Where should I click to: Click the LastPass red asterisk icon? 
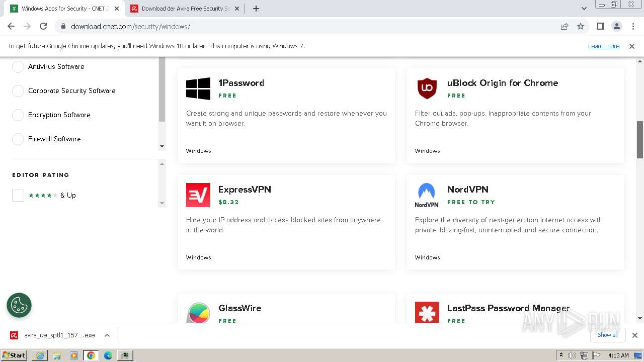tap(427, 313)
